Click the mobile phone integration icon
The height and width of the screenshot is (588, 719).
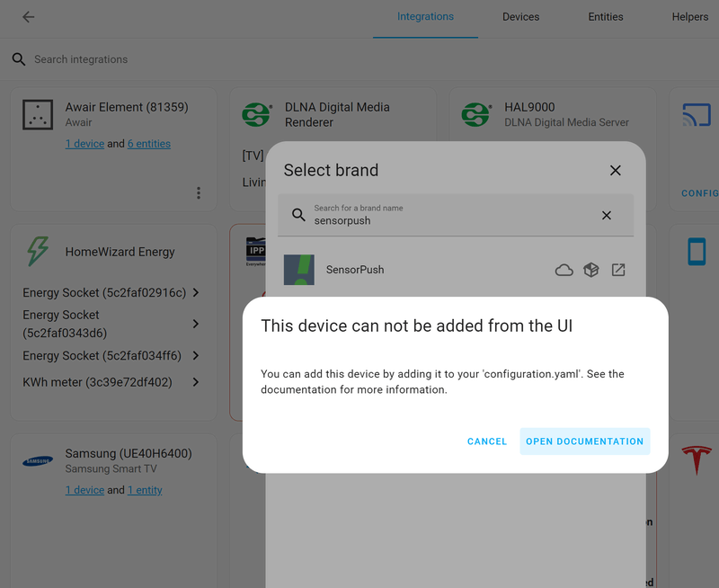(697, 252)
